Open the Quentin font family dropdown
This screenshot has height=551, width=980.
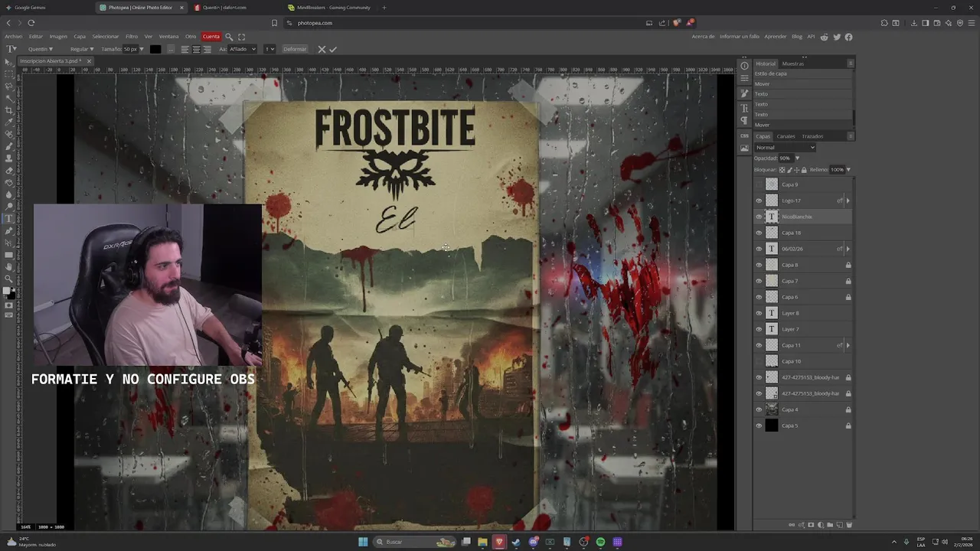pos(41,49)
